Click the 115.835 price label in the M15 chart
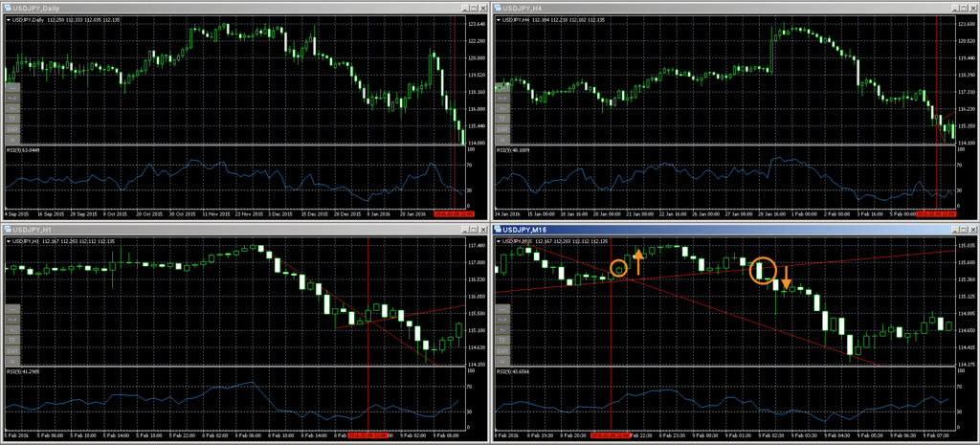The height and width of the screenshot is (445, 980). [x=967, y=245]
